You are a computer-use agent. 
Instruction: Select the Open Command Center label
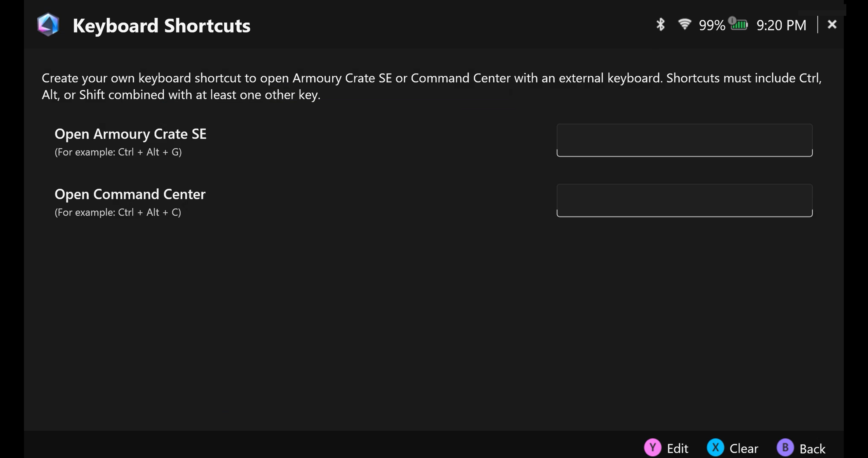click(130, 194)
